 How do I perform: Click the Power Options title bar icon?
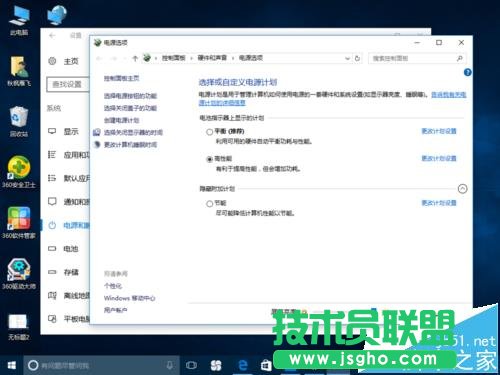pyautogui.click(x=97, y=43)
